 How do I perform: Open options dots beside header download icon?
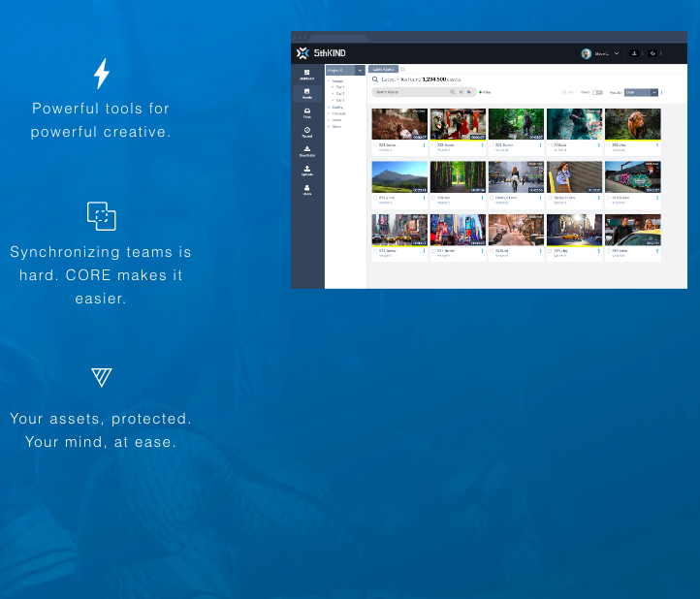coord(643,53)
